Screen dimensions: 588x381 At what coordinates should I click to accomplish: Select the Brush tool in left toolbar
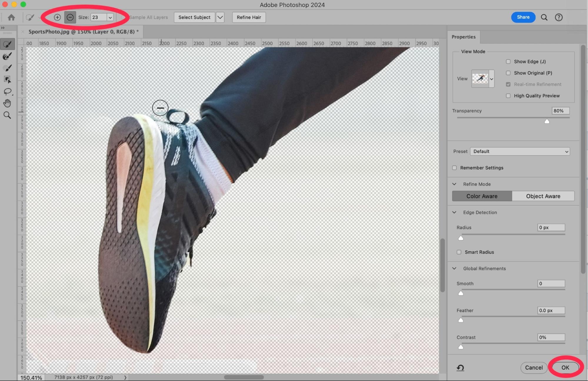[7, 68]
